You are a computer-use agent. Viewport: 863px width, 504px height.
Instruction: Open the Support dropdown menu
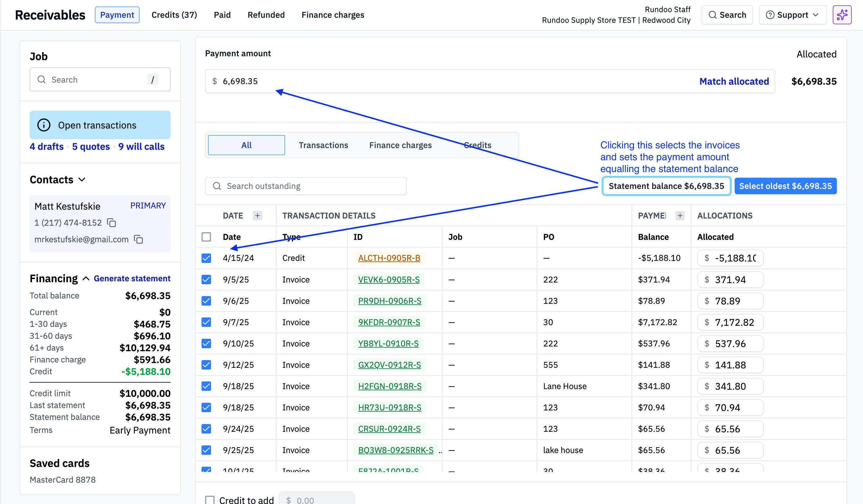click(792, 15)
